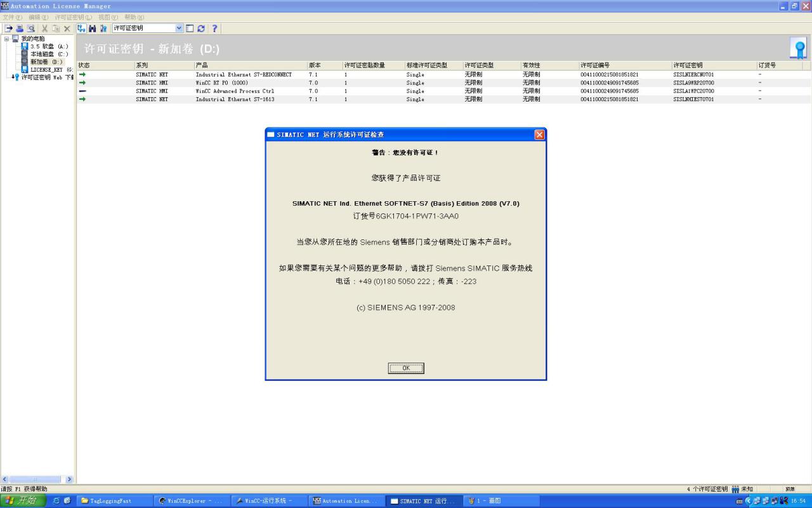Select LICENSE_KEY (G:) drive in tree
Viewport: 812px width, 508px height.
click(x=51, y=70)
